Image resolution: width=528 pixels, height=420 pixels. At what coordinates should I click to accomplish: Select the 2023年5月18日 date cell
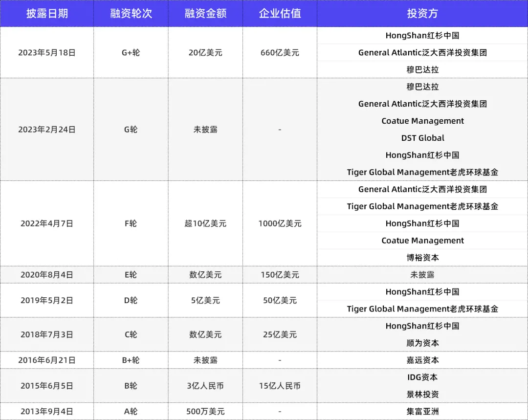47,52
